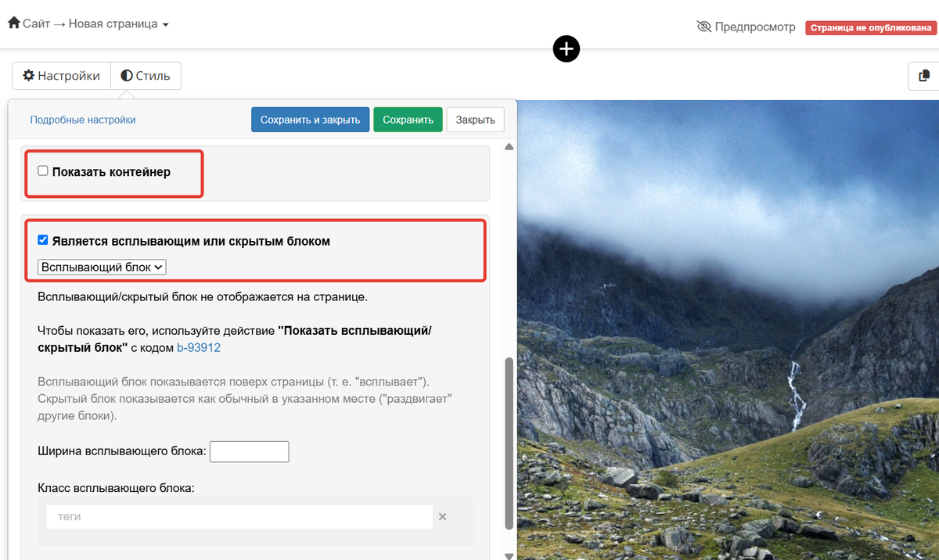Image resolution: width=939 pixels, height=560 pixels.
Task: Click the b-93912 code link
Action: [199, 347]
